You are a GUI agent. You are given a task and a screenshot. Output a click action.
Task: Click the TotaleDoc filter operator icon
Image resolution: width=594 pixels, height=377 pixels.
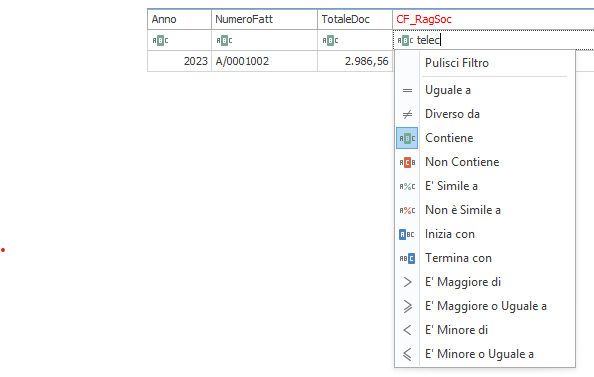pyautogui.click(x=330, y=40)
